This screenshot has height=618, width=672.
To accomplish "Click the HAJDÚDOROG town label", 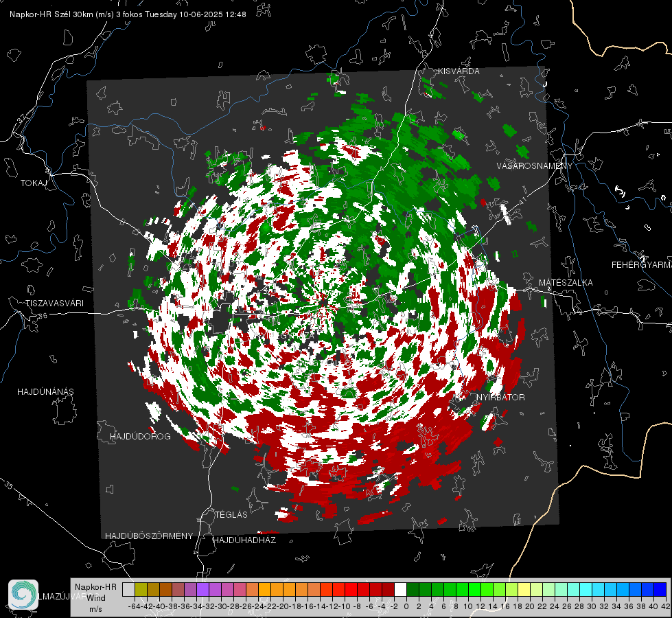I will [x=140, y=437].
